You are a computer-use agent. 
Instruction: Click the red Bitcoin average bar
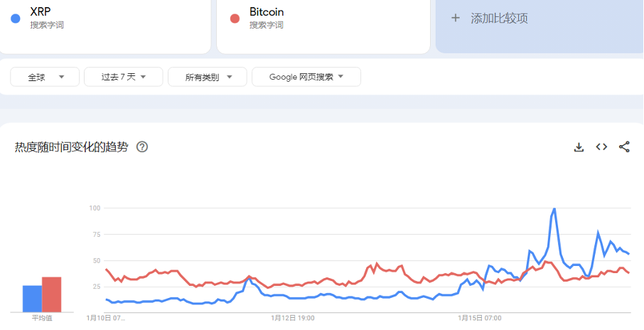(51, 294)
